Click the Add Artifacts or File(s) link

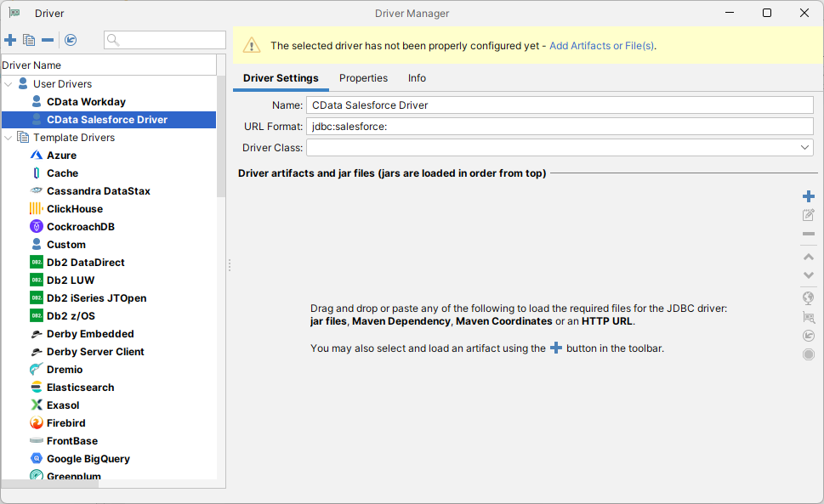(601, 46)
